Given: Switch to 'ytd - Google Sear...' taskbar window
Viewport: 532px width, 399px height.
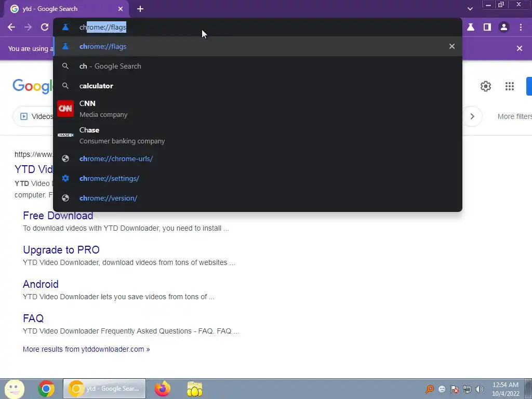Looking at the screenshot, I should tap(104, 389).
